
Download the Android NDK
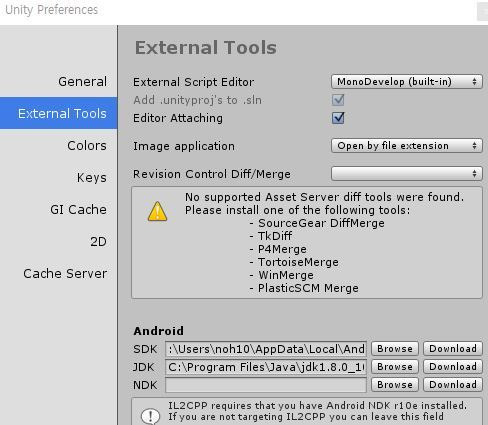(x=453, y=385)
